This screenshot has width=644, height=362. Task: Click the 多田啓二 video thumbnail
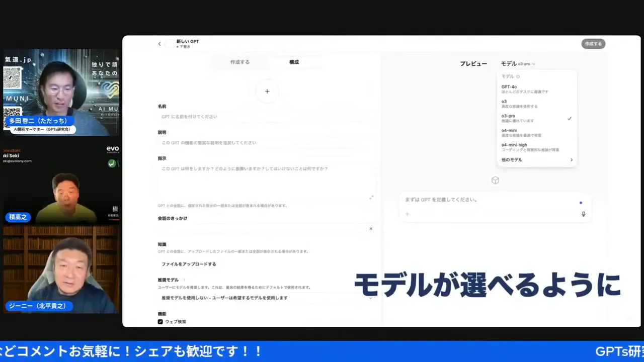tap(61, 93)
